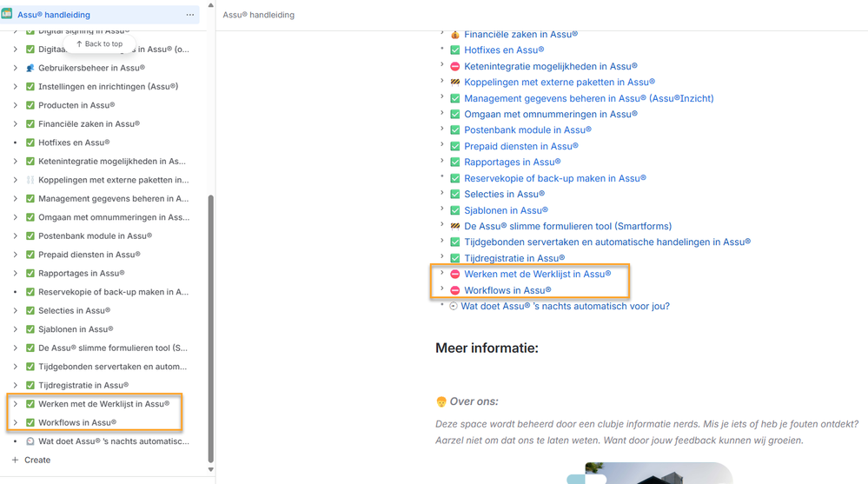Click red icon beside Workflows in Assu® page link
This screenshot has width=868, height=484.
(x=455, y=290)
